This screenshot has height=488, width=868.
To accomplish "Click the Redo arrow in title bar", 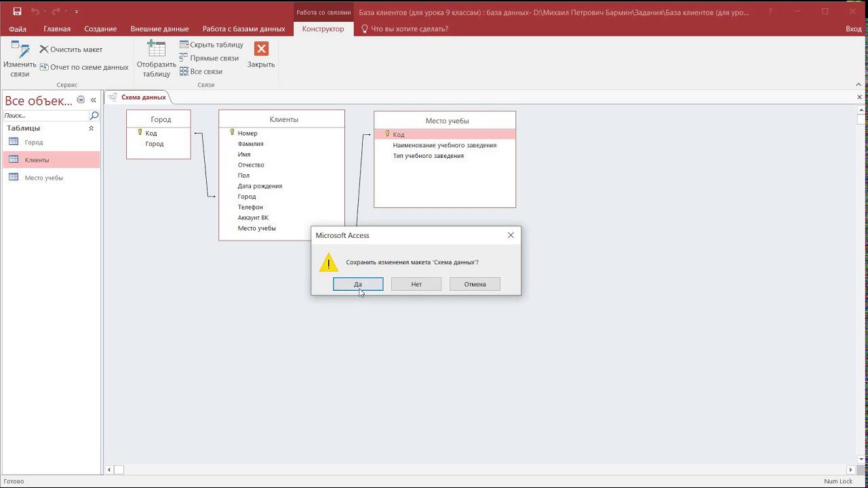I will 56,12.
